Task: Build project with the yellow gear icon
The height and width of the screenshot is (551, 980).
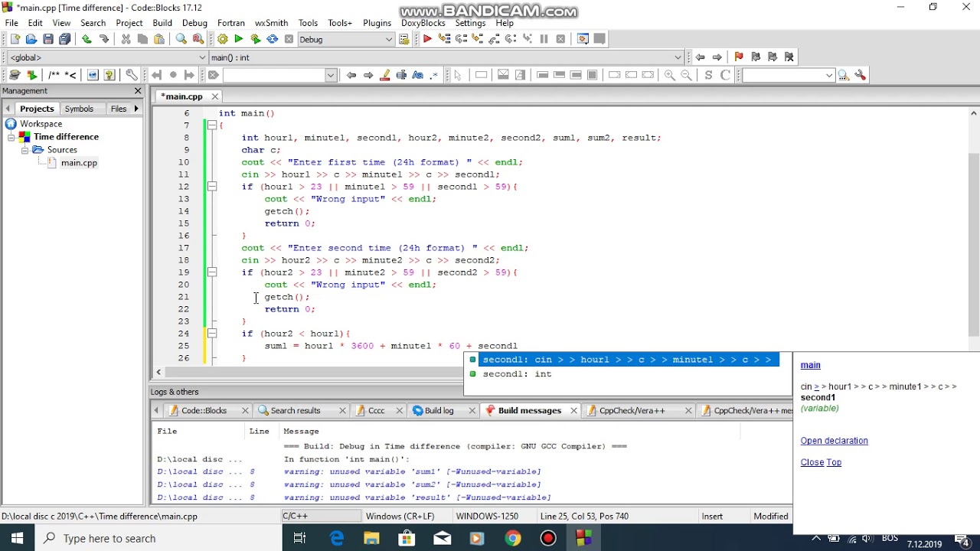Action: coord(222,39)
